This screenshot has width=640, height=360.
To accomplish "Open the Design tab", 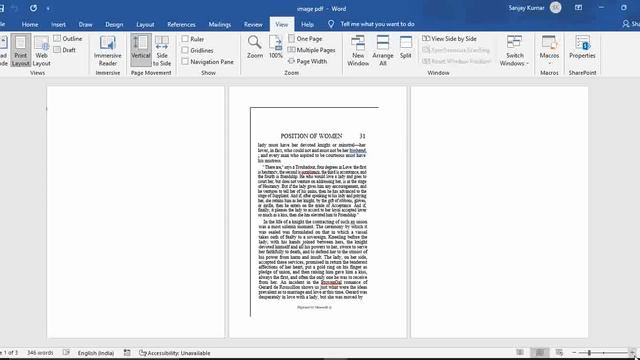I will (x=114, y=24).
